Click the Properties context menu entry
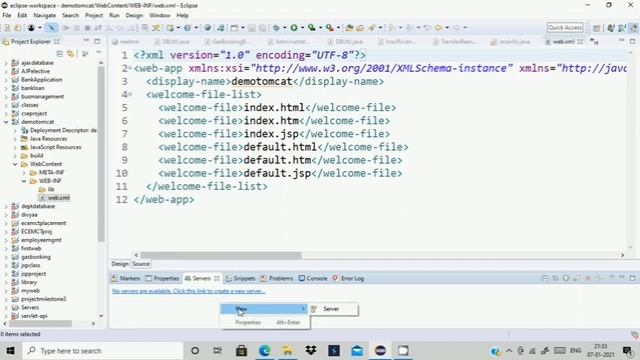The height and width of the screenshot is (360, 640). click(265, 322)
